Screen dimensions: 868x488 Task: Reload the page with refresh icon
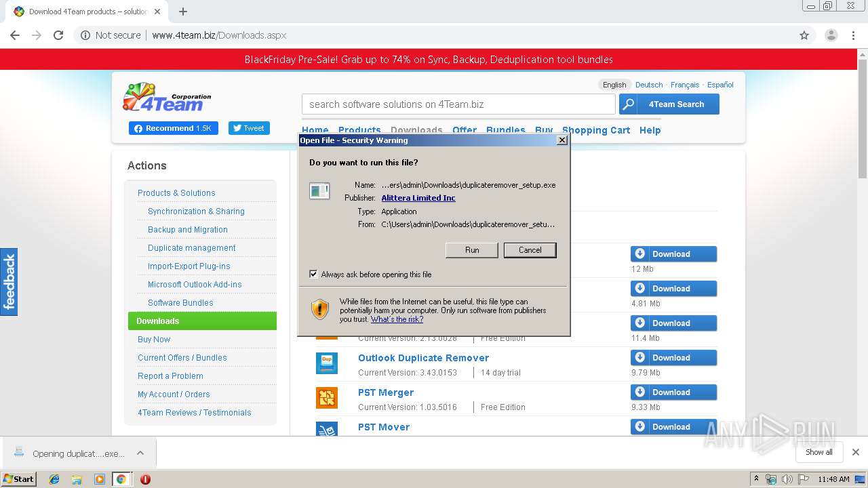tap(58, 35)
